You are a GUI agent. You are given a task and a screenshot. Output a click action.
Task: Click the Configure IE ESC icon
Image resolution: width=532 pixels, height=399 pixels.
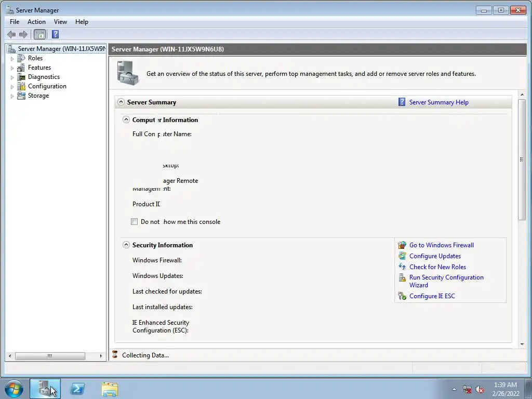point(402,296)
